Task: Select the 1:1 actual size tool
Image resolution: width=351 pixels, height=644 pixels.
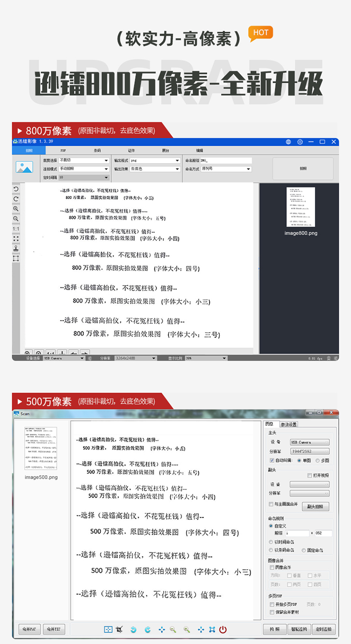Action: (x=16, y=229)
